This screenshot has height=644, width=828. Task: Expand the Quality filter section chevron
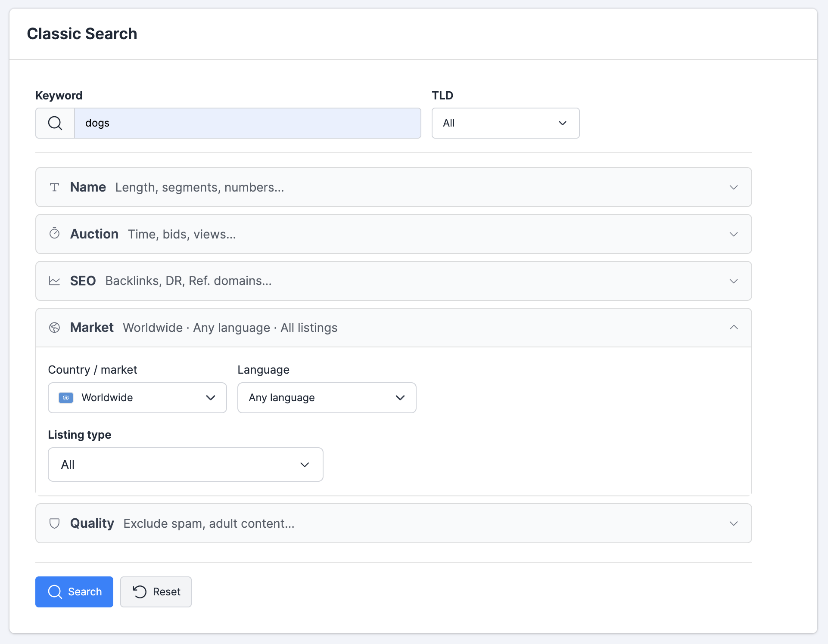pyautogui.click(x=734, y=523)
